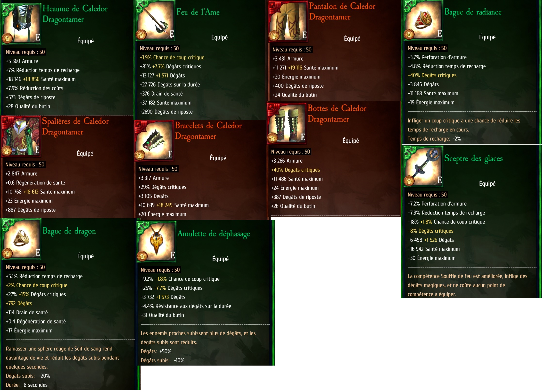This screenshot has height=392, width=545.
Task: Select the Feu de l'Ame staff icon
Action: 155,20
